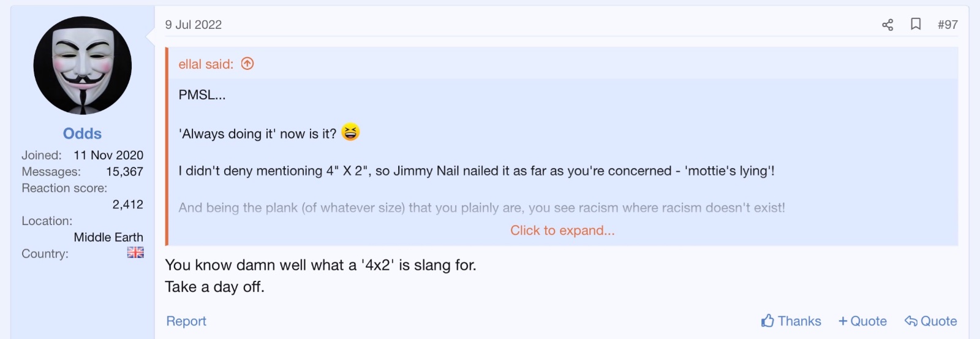Screen dimensions: 980x339
Task: Click the faded quoted text about the plank
Action: (481, 208)
